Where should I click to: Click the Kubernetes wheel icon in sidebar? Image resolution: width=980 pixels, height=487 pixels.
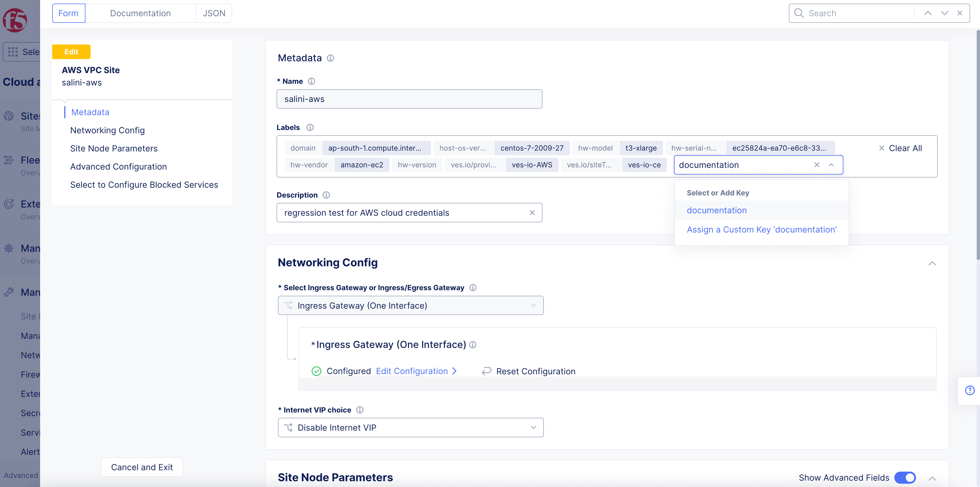9,249
